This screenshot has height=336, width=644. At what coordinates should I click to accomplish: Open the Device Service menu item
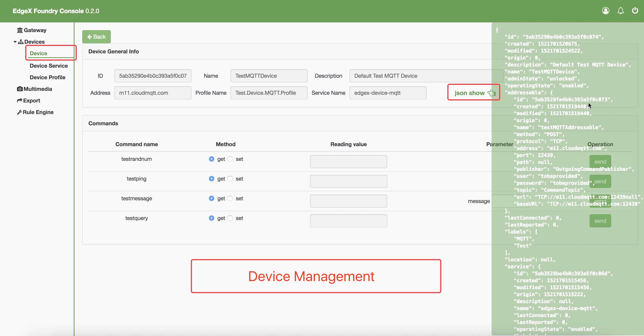click(x=49, y=66)
